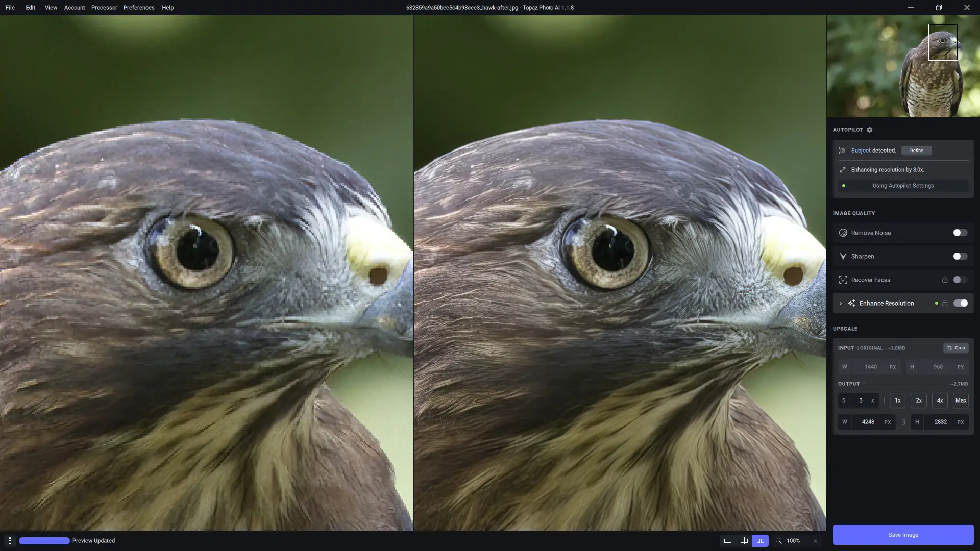
Task: Click the Refine subject button
Action: 916,151
